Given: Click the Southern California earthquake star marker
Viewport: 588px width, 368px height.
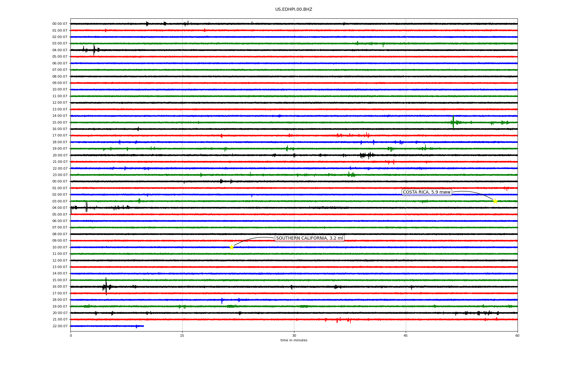Looking at the screenshot, I should 232,247.
